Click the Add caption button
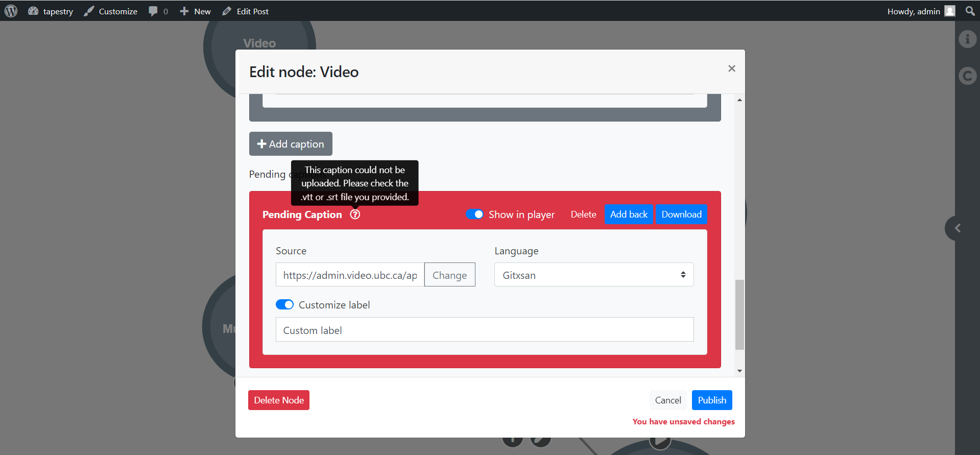 click(x=291, y=144)
